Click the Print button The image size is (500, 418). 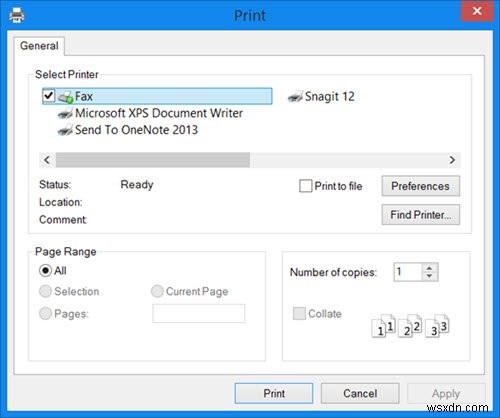pyautogui.click(x=274, y=393)
